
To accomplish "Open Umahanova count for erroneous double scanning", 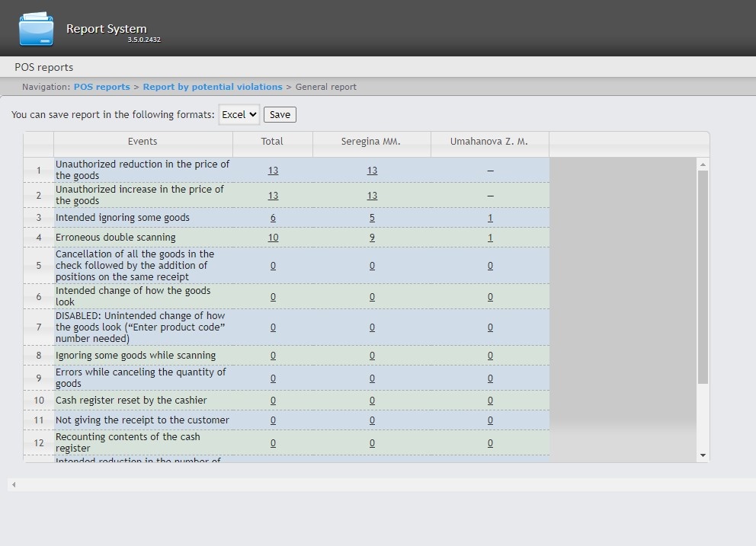I will click(490, 238).
